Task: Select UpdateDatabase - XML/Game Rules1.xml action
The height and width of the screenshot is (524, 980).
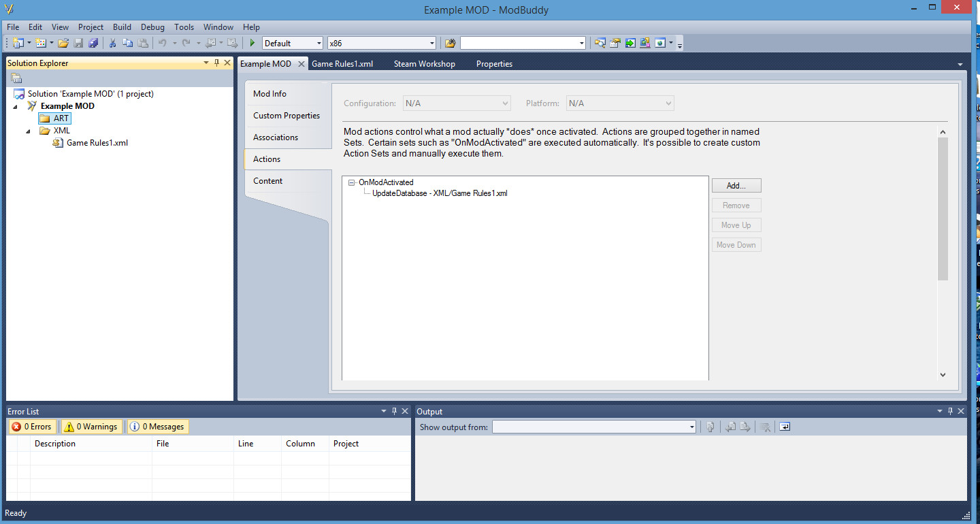Action: 440,193
